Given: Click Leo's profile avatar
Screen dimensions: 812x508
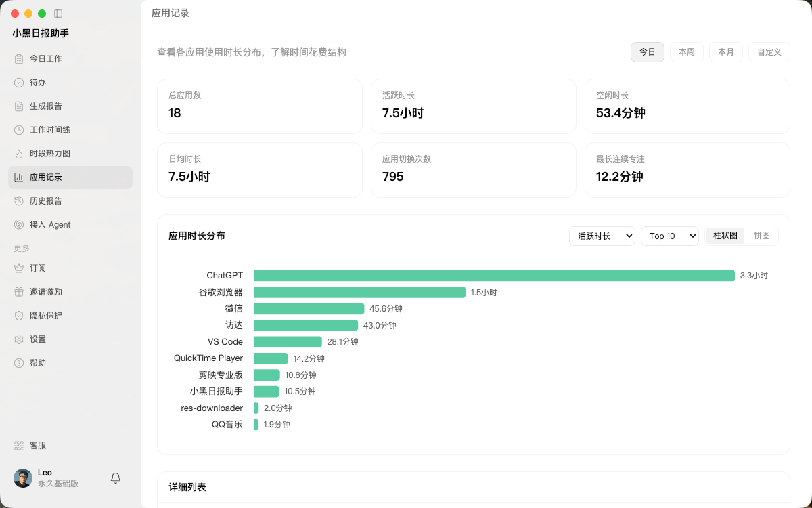Looking at the screenshot, I should 23,478.
